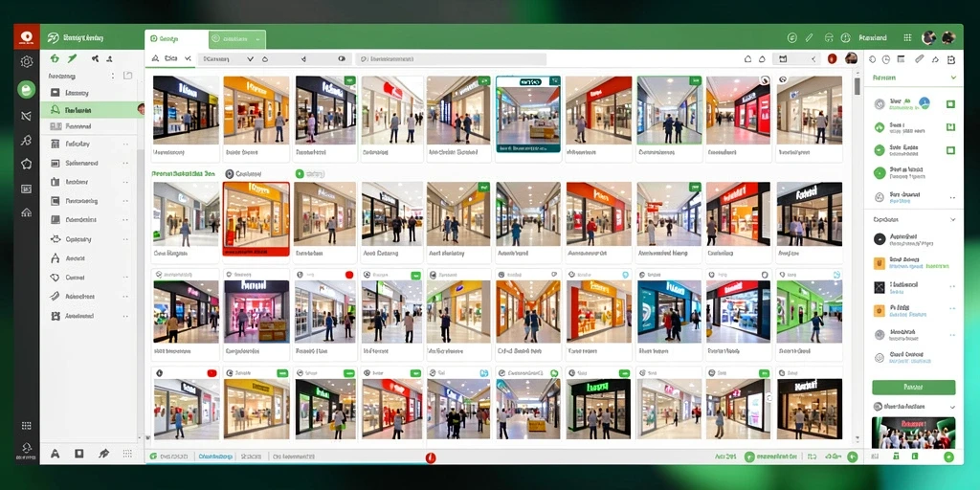Open the nine-dot grid near dark sidebar bottom
Viewport: 980px width, 490px height.
click(26, 426)
